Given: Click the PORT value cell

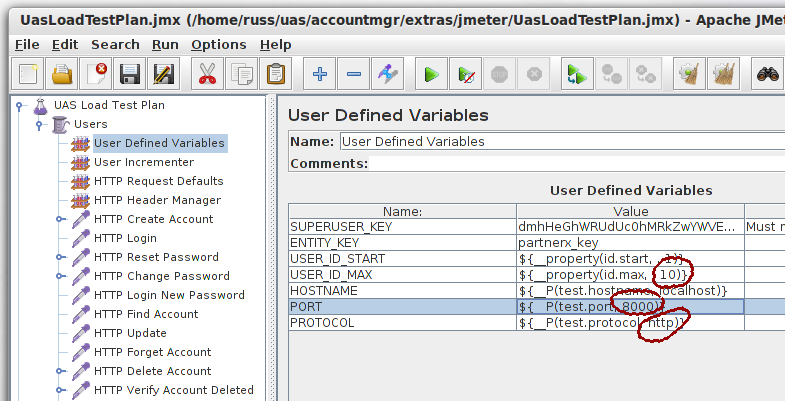Looking at the screenshot, I should 630,307.
